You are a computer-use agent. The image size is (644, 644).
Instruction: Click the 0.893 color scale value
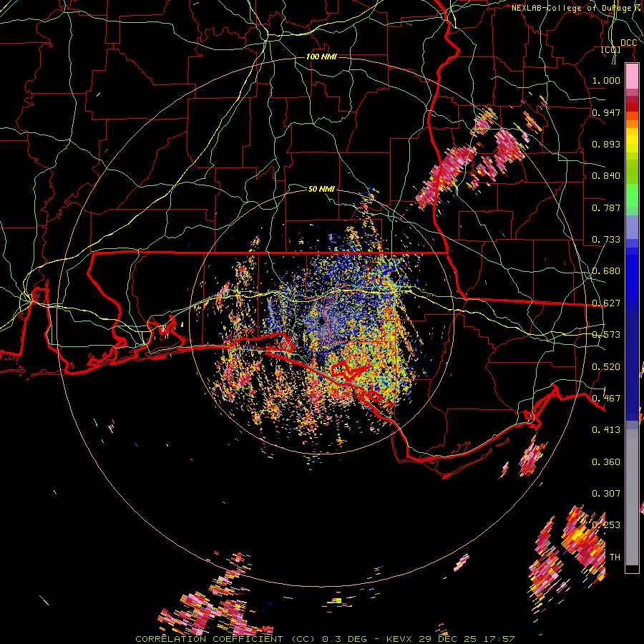tap(606, 144)
